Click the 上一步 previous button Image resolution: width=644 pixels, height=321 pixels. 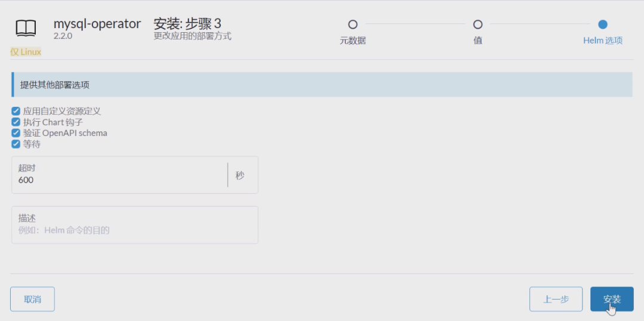point(556,299)
